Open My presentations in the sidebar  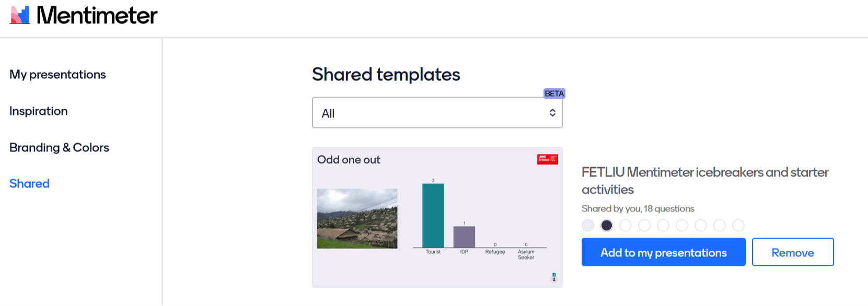pyautogui.click(x=57, y=75)
